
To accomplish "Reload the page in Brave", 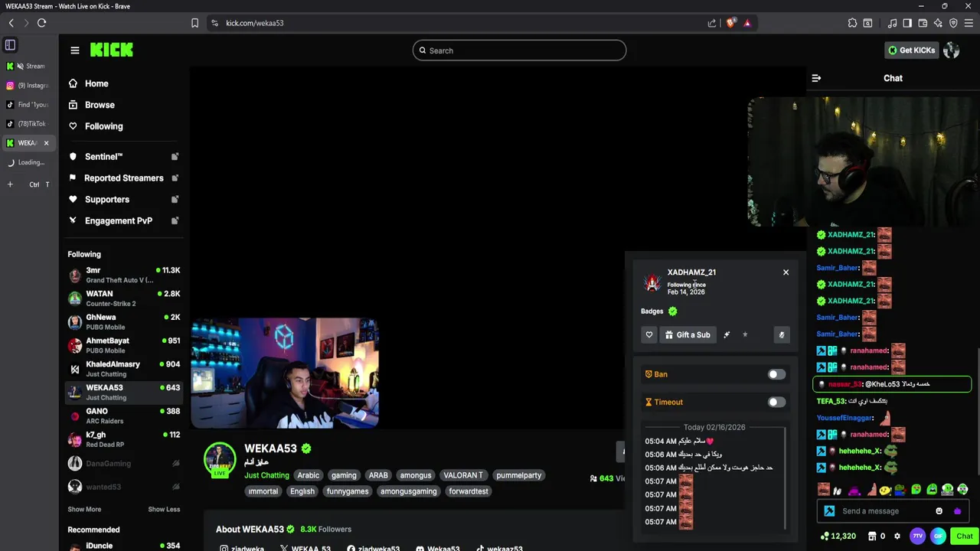I will click(41, 23).
